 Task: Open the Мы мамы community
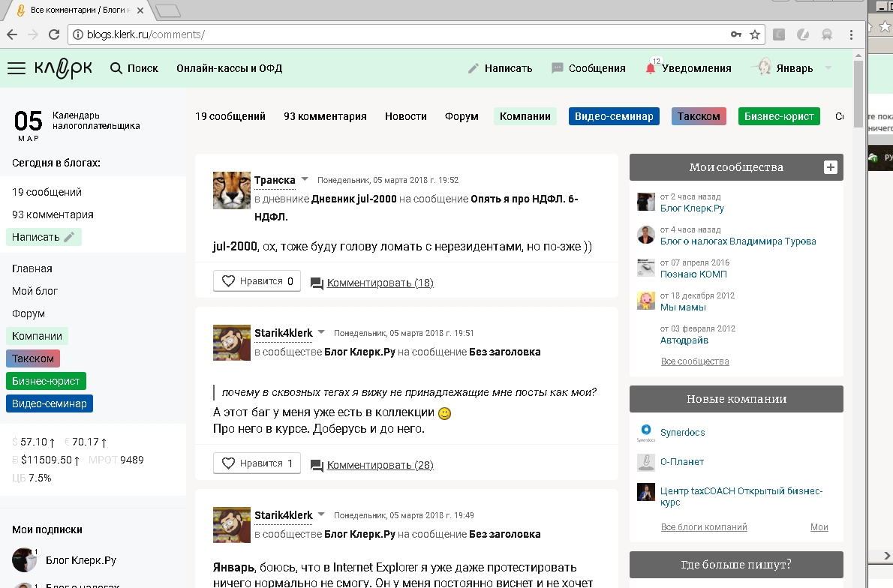pyautogui.click(x=683, y=307)
